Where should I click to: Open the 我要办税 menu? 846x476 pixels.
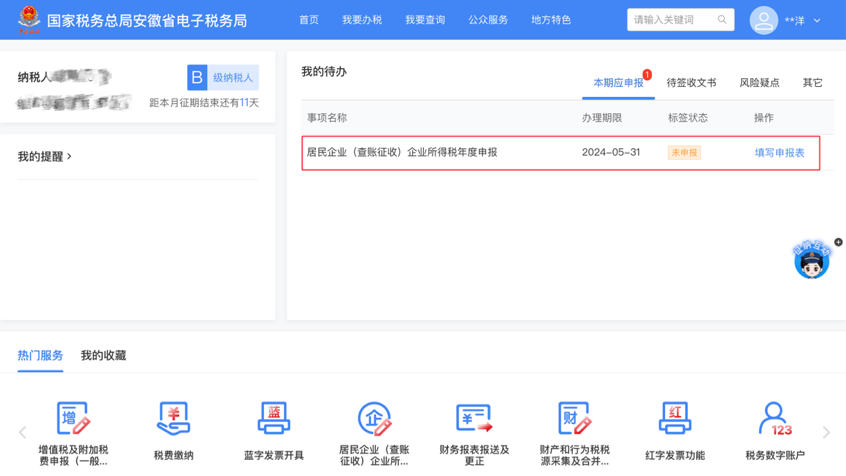pyautogui.click(x=362, y=20)
